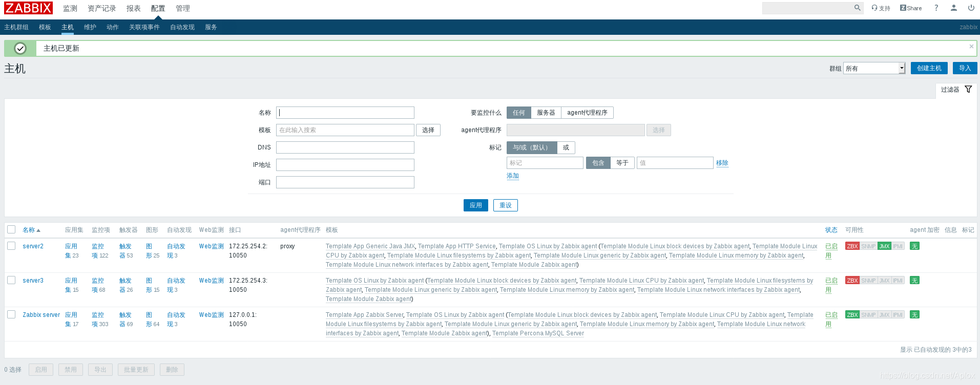Click encryption badge for Zabbix server
Viewport: 980px width, 385px height.
pos(914,315)
